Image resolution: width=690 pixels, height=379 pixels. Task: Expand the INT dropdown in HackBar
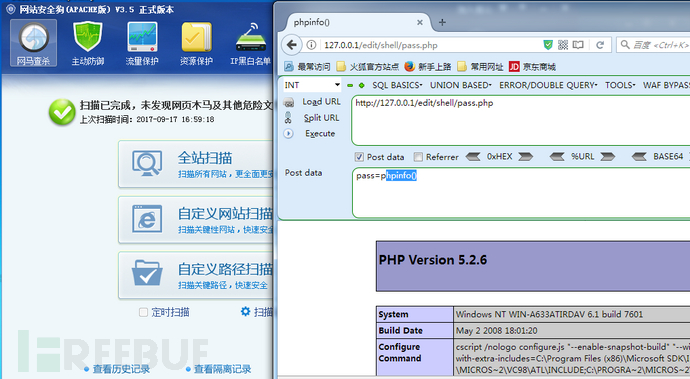312,85
